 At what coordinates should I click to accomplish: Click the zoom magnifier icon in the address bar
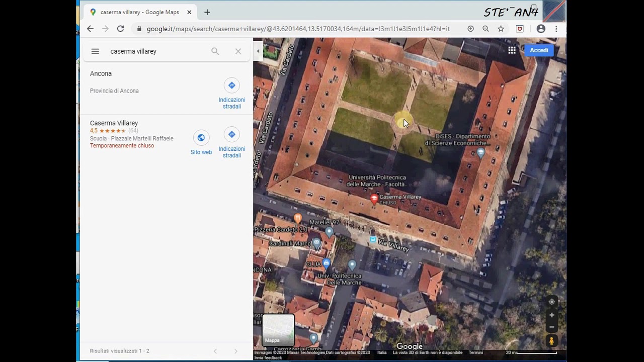(x=486, y=29)
